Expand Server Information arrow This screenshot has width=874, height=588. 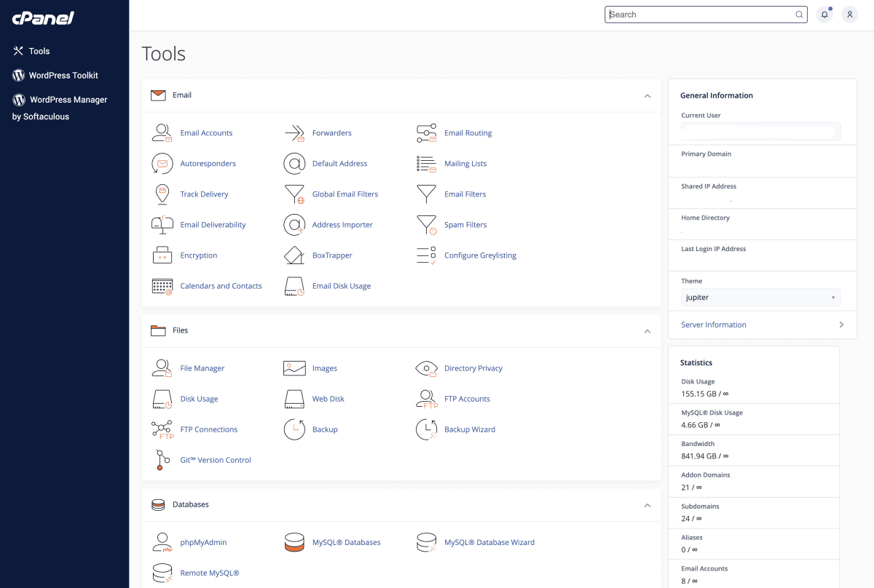[x=841, y=325]
